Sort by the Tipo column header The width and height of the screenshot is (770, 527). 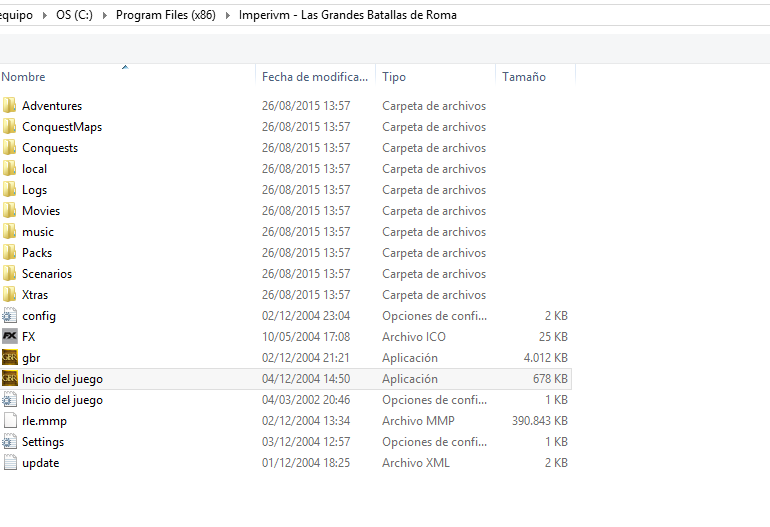tap(435, 77)
